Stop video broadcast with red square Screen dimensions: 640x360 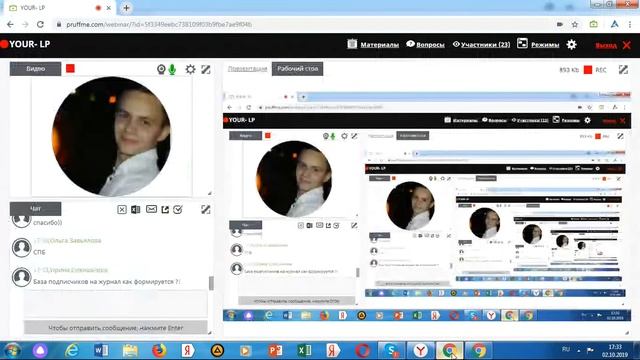tap(70, 68)
